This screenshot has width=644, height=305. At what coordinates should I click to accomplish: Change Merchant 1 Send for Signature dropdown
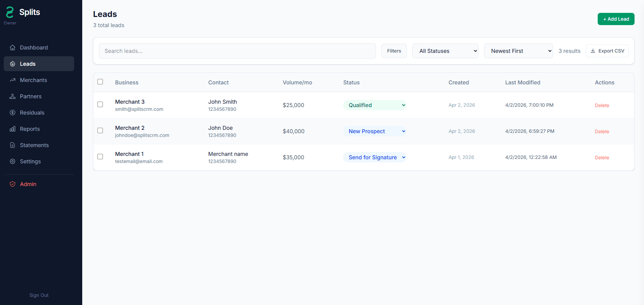click(x=375, y=157)
